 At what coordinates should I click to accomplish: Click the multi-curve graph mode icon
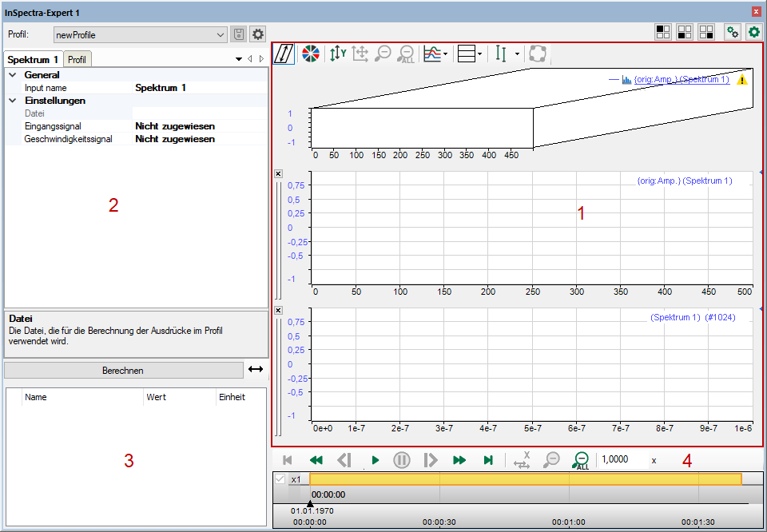click(x=432, y=54)
